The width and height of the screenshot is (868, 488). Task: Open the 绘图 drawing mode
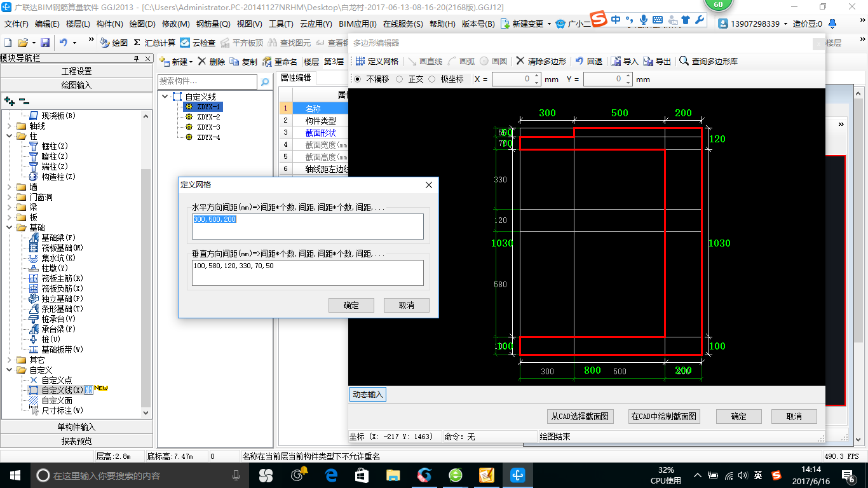coord(114,43)
